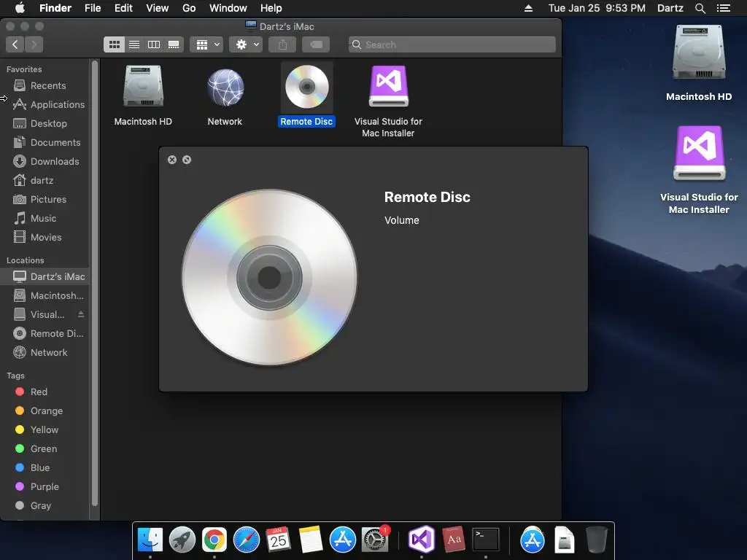Switch Finder to list view
Image resolution: width=747 pixels, height=560 pixels.
[134, 44]
